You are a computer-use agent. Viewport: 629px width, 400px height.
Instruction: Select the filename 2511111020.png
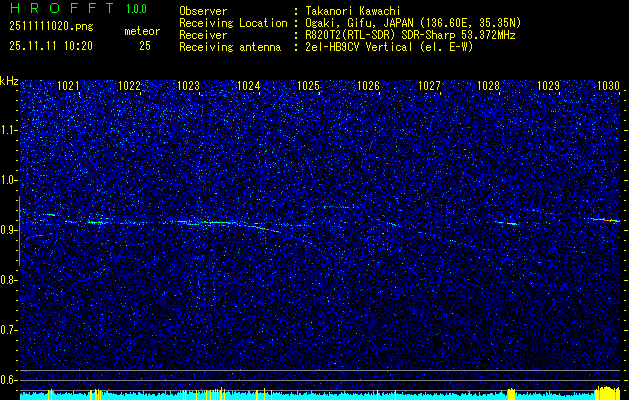51,27
